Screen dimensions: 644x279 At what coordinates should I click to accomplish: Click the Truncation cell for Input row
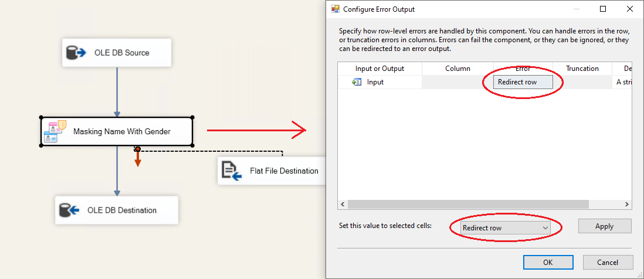coord(582,82)
